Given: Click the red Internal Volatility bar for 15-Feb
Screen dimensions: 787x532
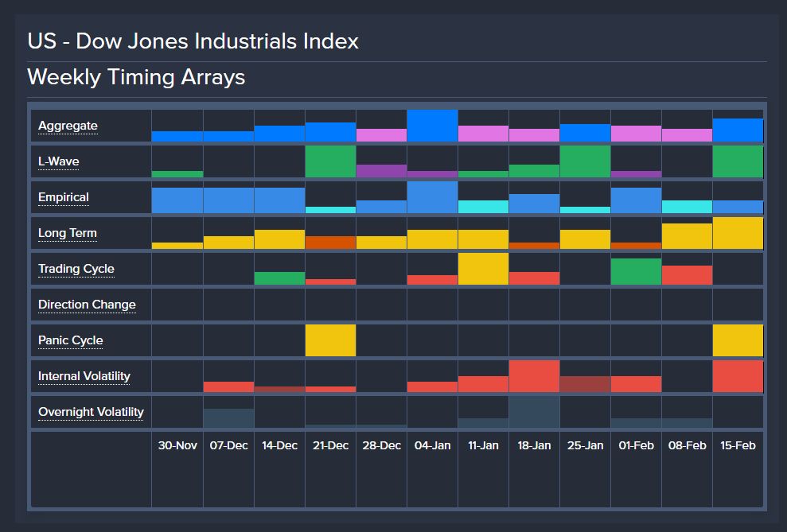Looking at the screenshot, I should (x=738, y=376).
